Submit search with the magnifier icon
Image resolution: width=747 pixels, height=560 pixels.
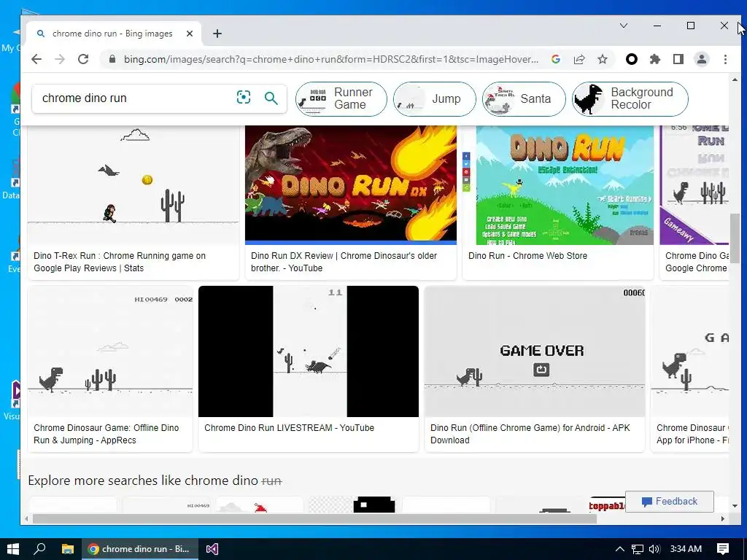click(271, 98)
